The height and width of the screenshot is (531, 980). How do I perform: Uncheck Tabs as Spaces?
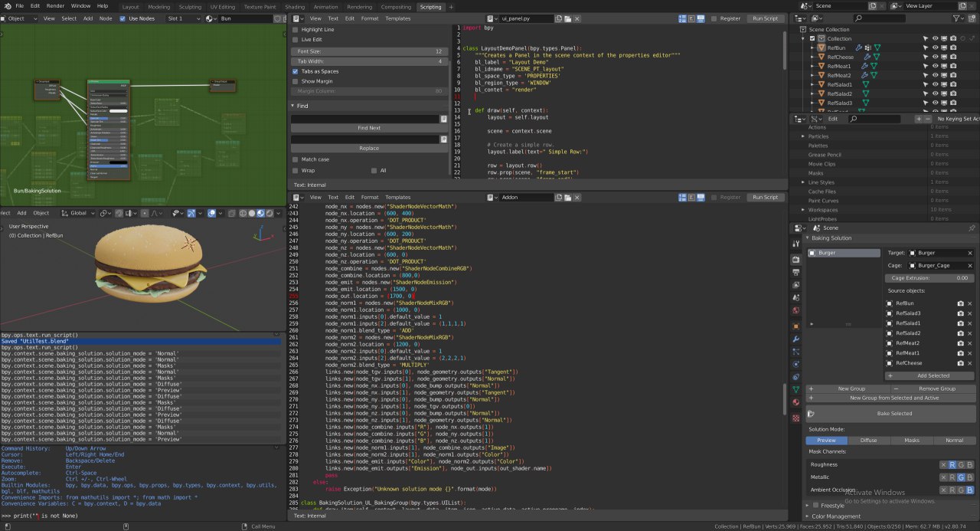coord(296,71)
